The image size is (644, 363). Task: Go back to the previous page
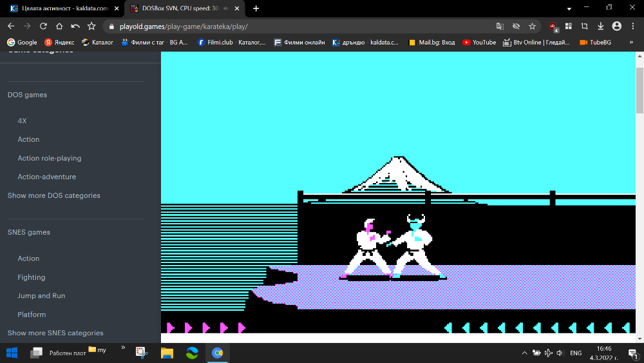pos(11,26)
